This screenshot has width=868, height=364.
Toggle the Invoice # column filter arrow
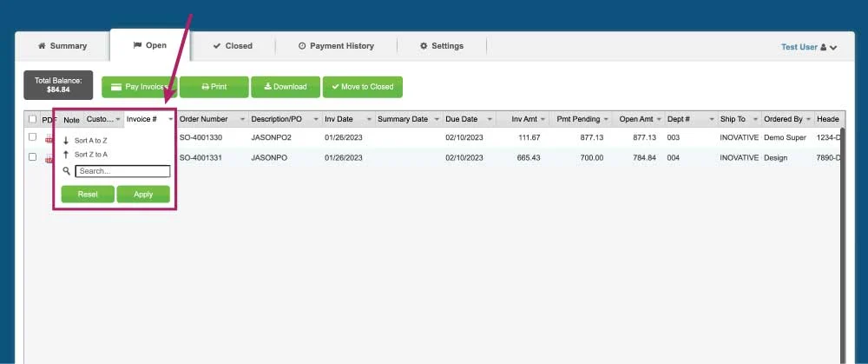[x=171, y=120]
